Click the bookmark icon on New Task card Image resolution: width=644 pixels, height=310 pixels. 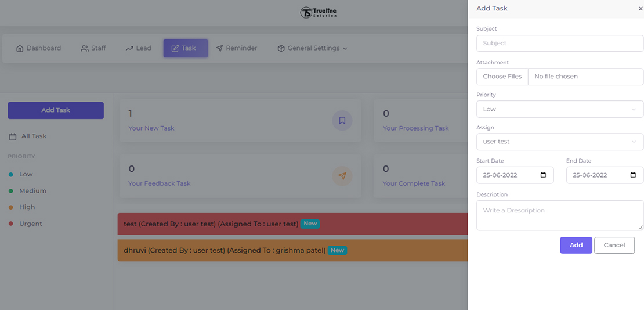[x=342, y=121]
